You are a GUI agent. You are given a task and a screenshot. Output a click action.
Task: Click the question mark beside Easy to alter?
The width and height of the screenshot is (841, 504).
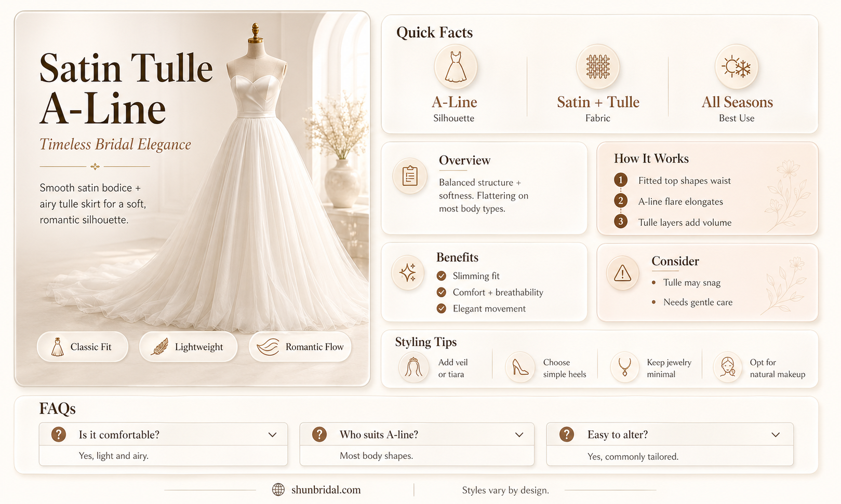tap(567, 434)
